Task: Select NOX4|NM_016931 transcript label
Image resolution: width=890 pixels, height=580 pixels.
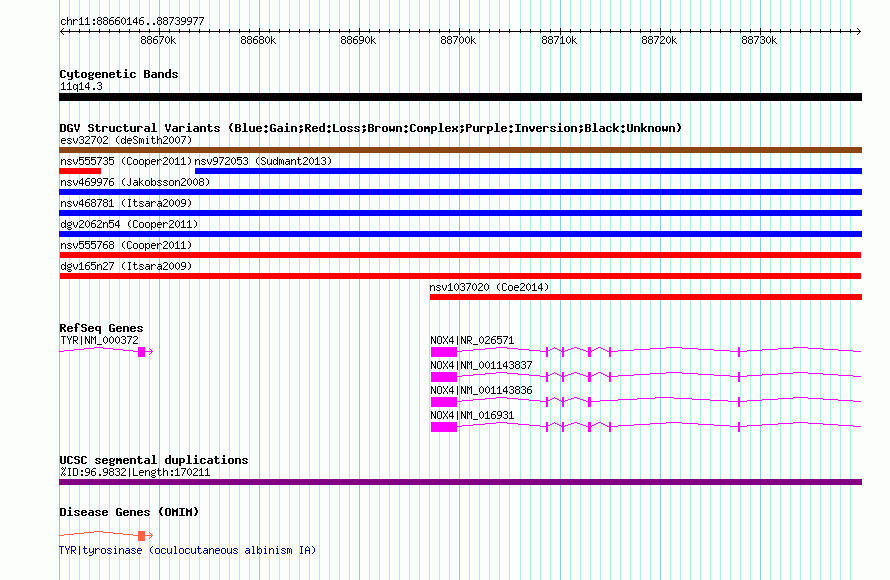Action: (x=472, y=415)
